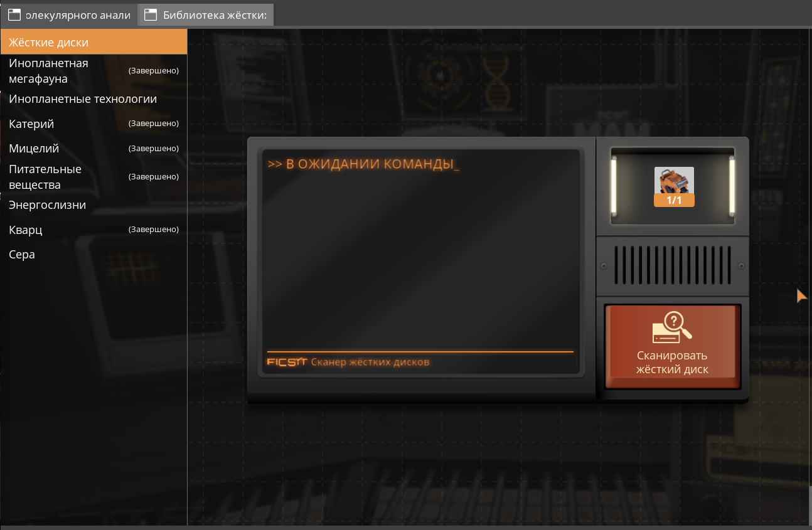
Task: Click the Сканер жёстких дисков label
Action: (x=370, y=362)
